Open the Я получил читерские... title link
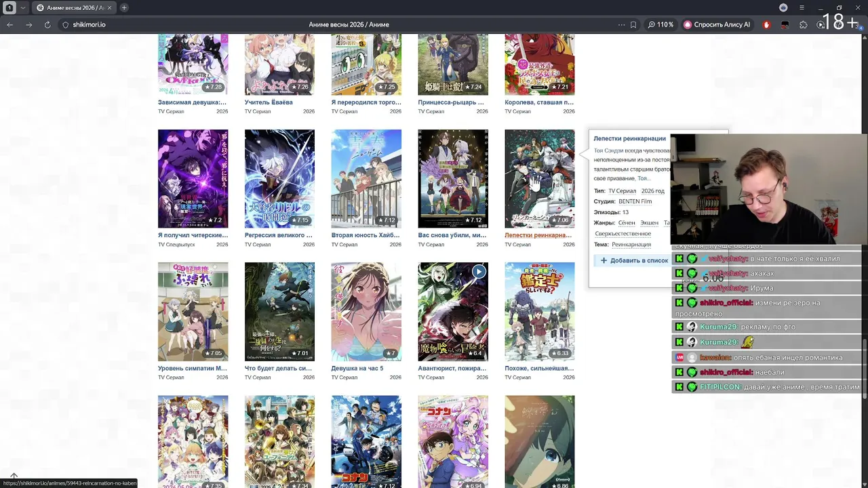Screen dimensions: 868x488 coord(193,235)
